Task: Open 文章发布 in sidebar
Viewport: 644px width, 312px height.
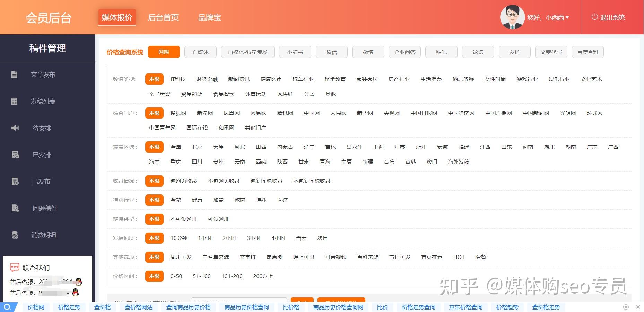Action: pos(43,75)
